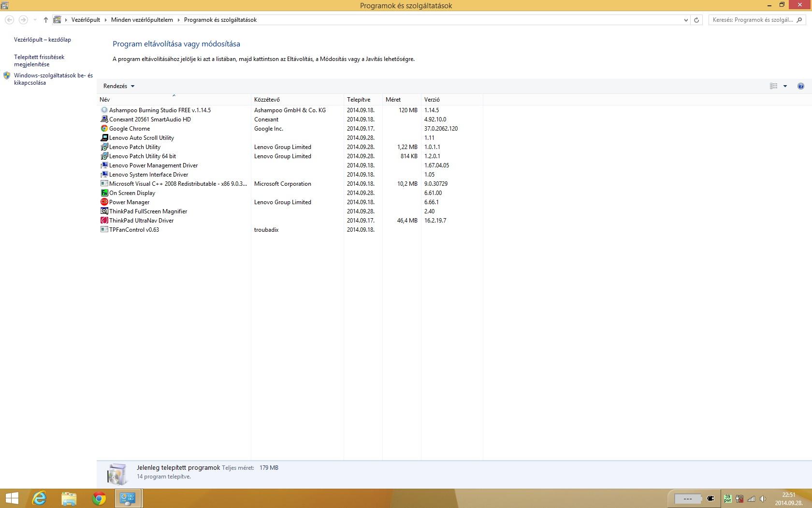
Task: Click the Lenovo Auto Scroll Utility icon
Action: tap(104, 138)
